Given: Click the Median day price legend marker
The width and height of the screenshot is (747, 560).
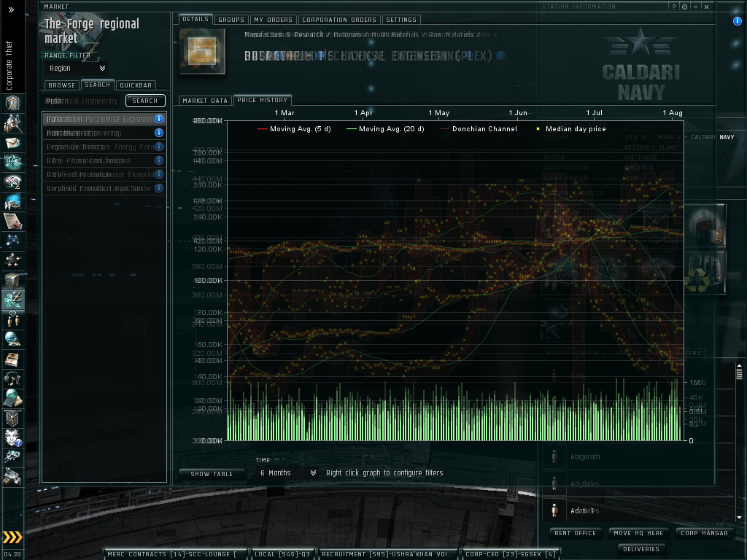Looking at the screenshot, I should pos(538,128).
